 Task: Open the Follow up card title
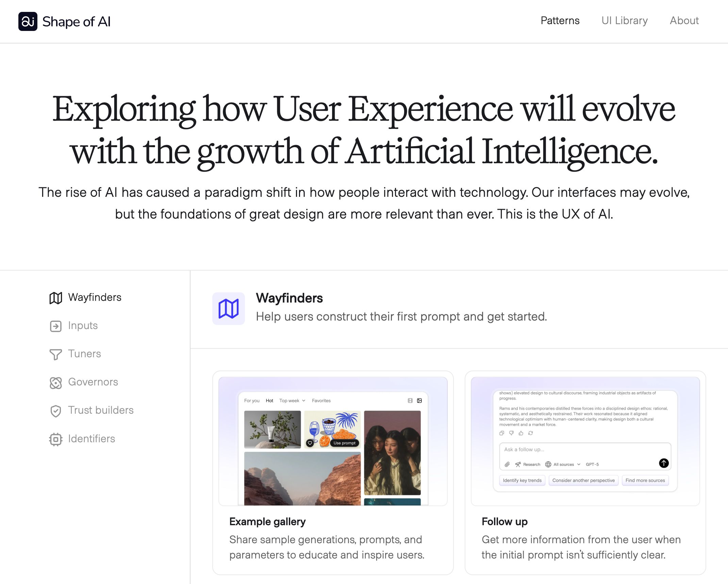[x=504, y=521]
